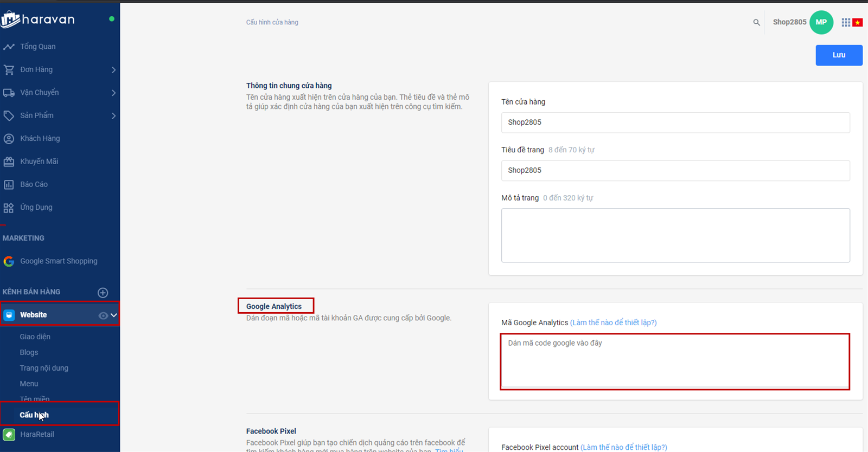Open Giao diện under Website
Viewport: 868px width, 452px height.
[35, 337]
